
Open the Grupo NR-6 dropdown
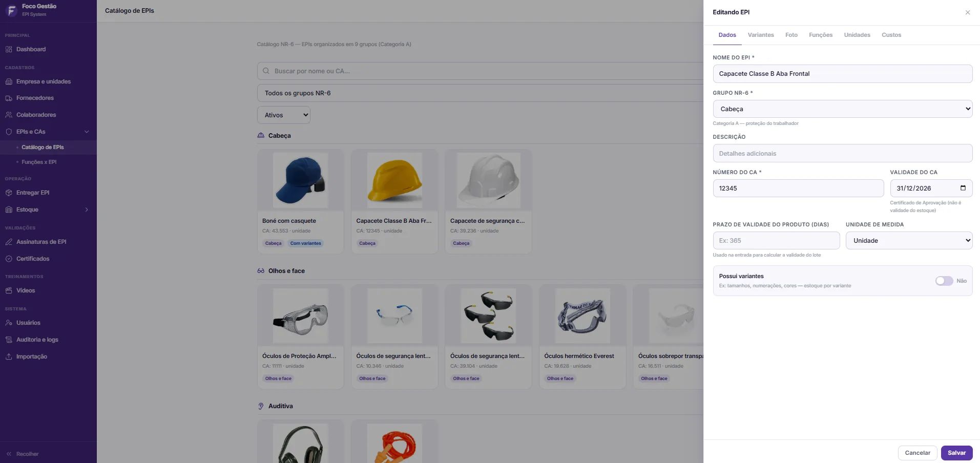pyautogui.click(x=842, y=109)
